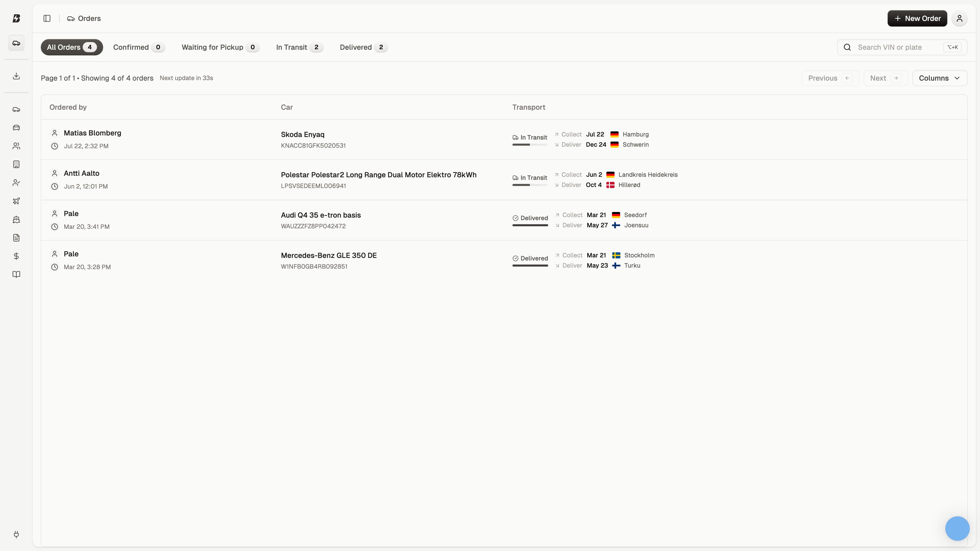
Task: Click the download icon in sidebar
Action: pos(16,76)
